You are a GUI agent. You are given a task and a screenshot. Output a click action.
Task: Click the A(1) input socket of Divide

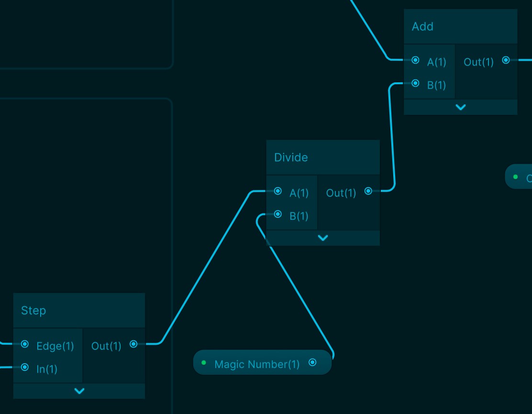[277, 190]
